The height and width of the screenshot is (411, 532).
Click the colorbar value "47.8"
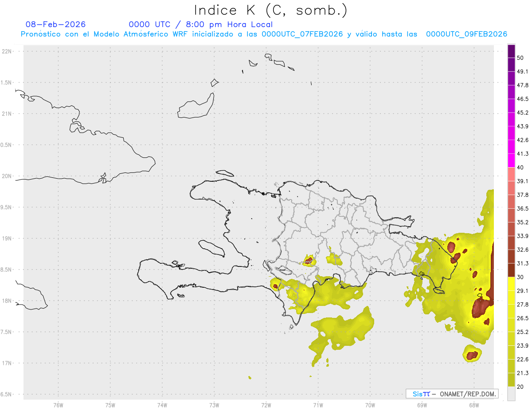523,85
